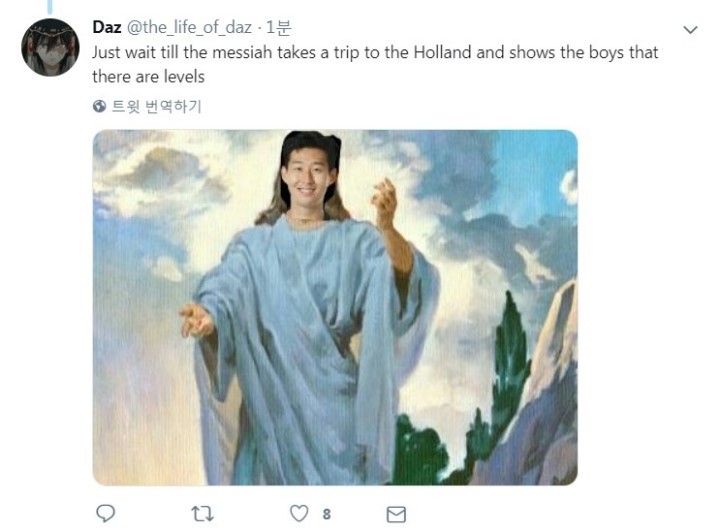719x531 pixels.
Task: Click the blue thread line above the avatar
Action: tap(50, 6)
